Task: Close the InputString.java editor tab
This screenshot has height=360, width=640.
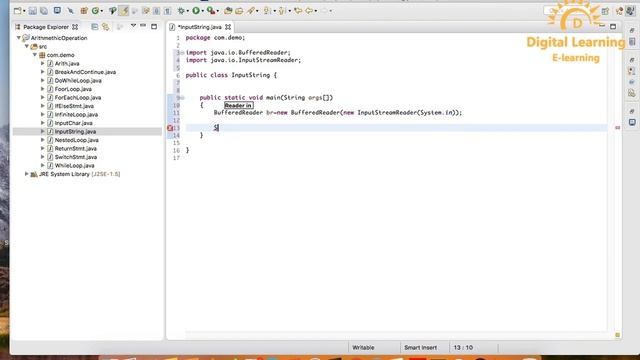Action: point(228,27)
